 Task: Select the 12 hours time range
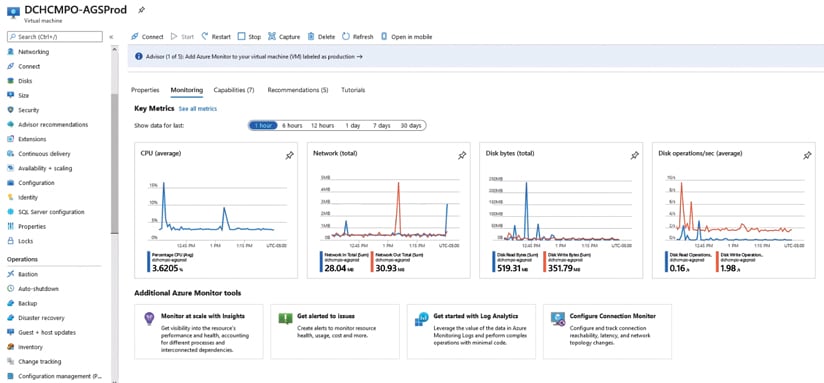click(x=323, y=126)
